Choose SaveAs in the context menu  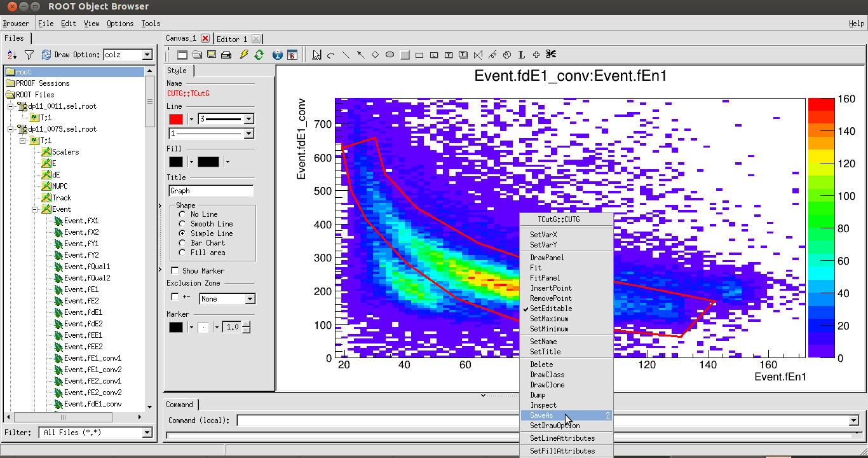[566, 415]
